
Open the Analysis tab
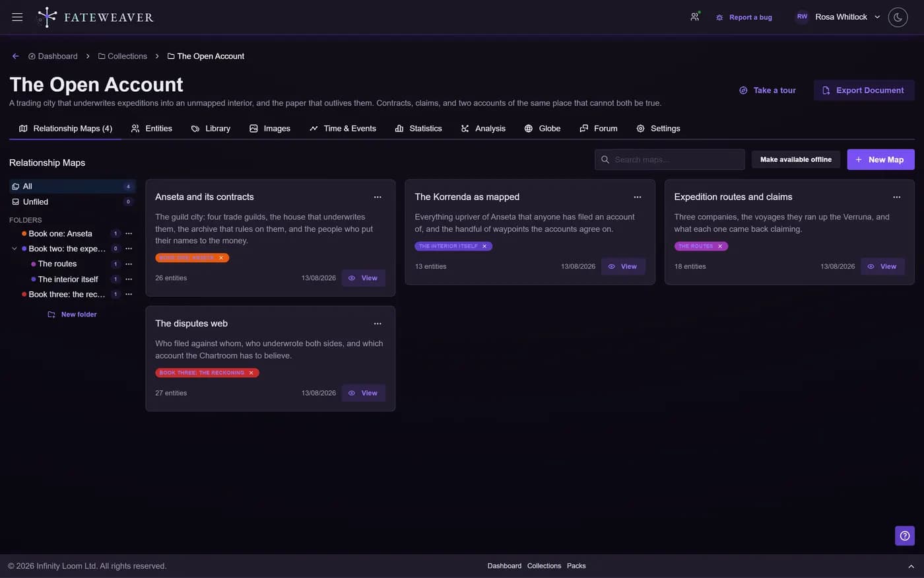point(483,128)
